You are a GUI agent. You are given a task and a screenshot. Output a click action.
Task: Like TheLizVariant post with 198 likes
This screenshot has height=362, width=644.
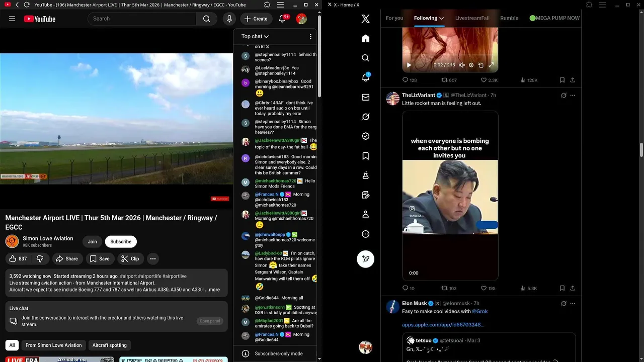(488, 288)
